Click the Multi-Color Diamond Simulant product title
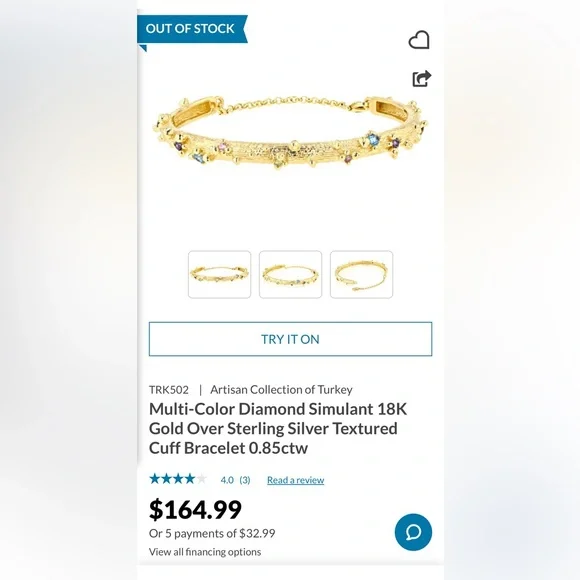Screen dimensions: 580x580 point(278,429)
